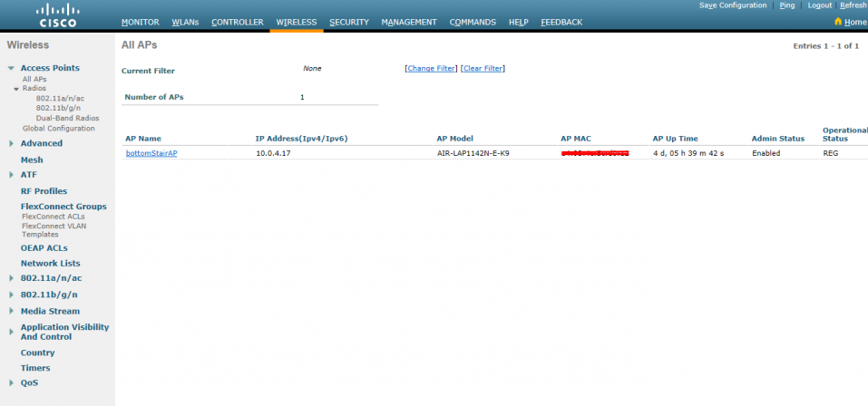Click the Ping link

pyautogui.click(x=787, y=5)
